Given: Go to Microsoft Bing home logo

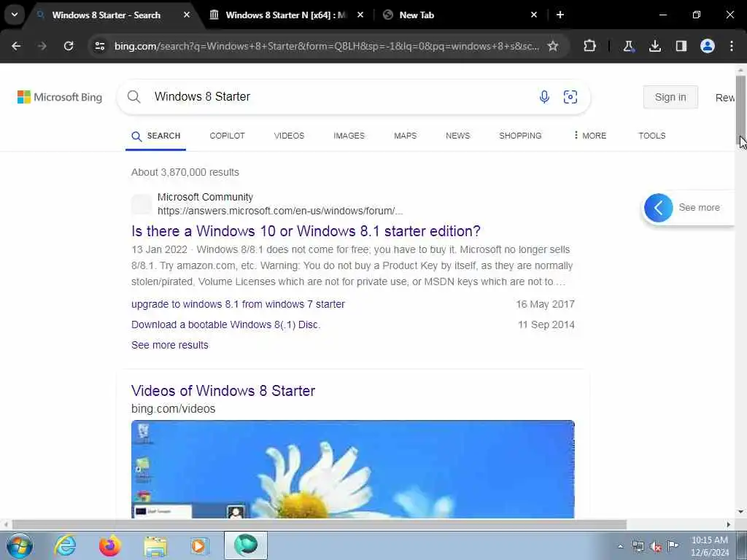Looking at the screenshot, I should (60, 97).
